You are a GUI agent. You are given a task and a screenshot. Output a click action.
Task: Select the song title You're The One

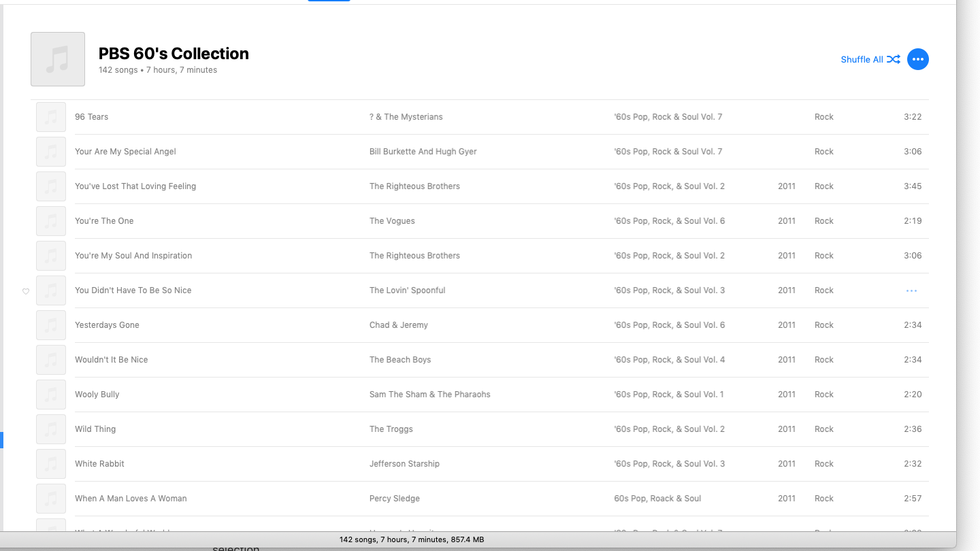(x=104, y=221)
